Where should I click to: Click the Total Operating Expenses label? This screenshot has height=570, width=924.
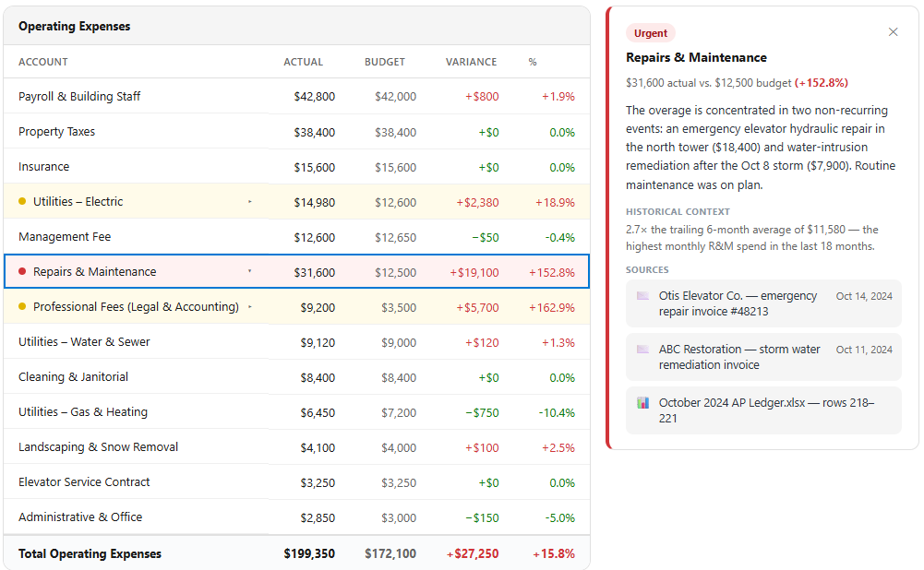[x=90, y=553]
